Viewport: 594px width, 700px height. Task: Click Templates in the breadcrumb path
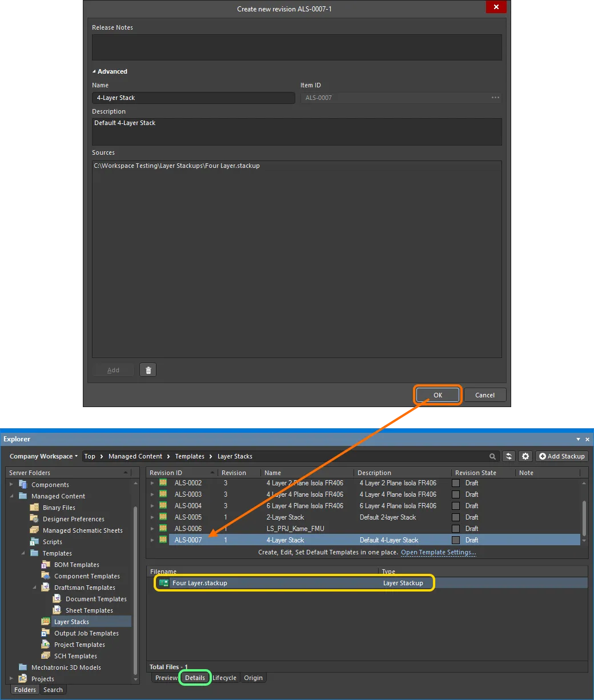190,456
